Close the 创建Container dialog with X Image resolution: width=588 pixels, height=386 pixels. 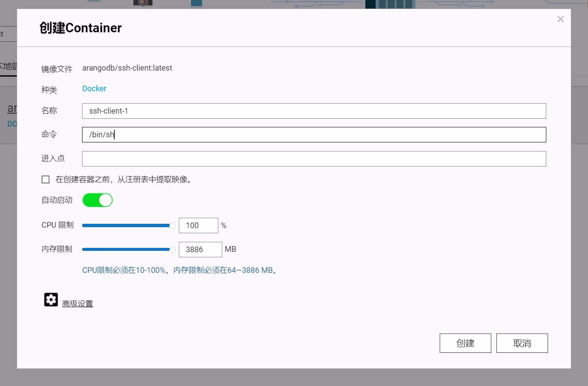coord(560,19)
